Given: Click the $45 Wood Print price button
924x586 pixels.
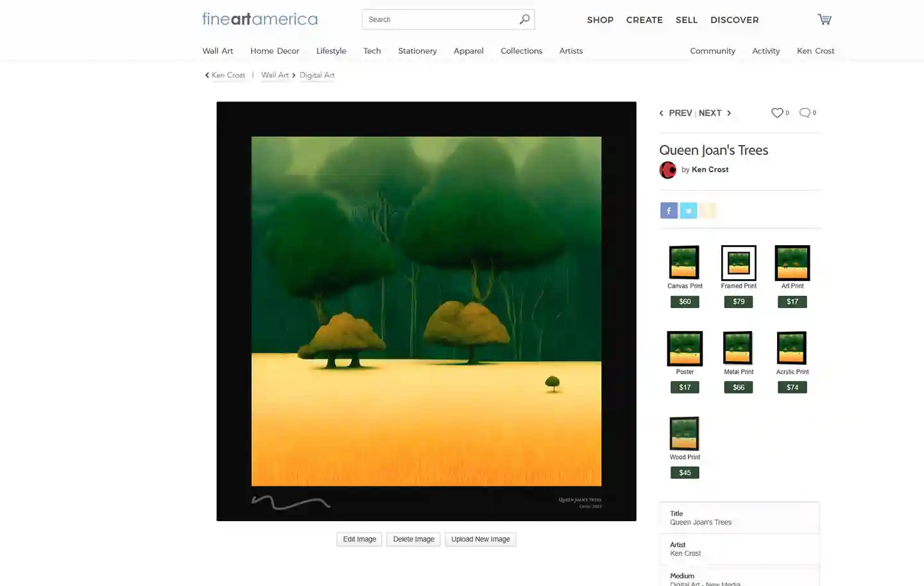Looking at the screenshot, I should click(x=685, y=473).
